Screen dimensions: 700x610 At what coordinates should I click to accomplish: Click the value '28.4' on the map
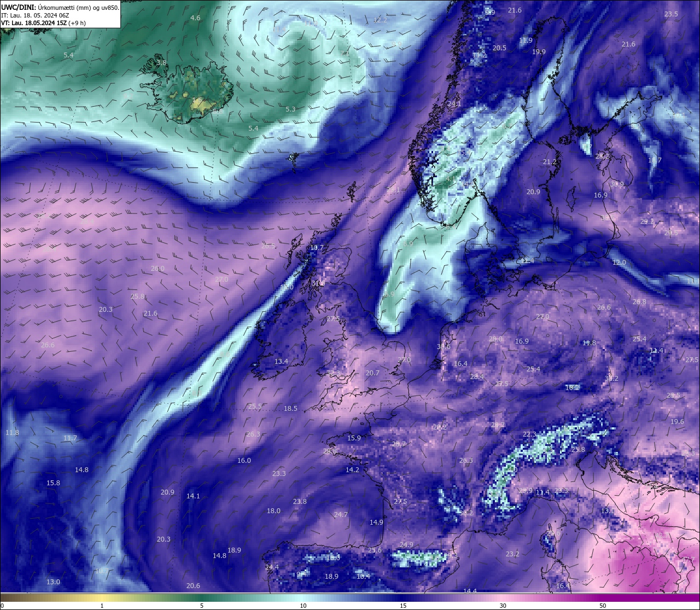coord(477,377)
